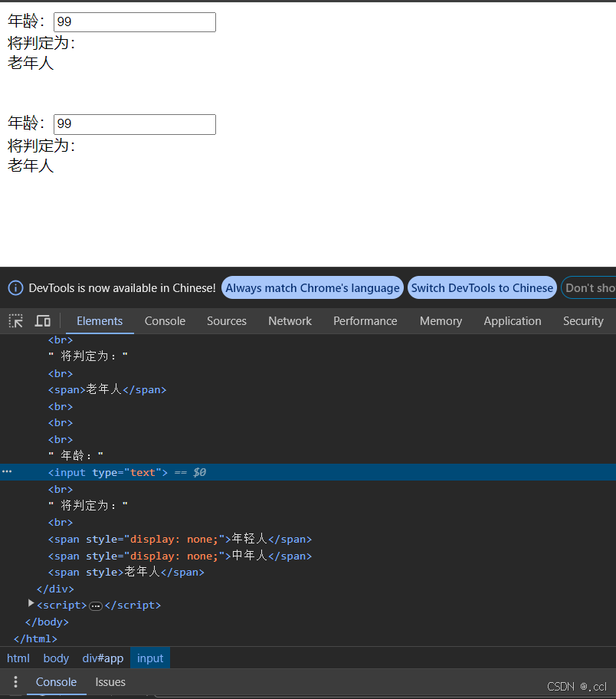Expand the script element triangle
The width and height of the screenshot is (616, 699).
click(x=31, y=603)
